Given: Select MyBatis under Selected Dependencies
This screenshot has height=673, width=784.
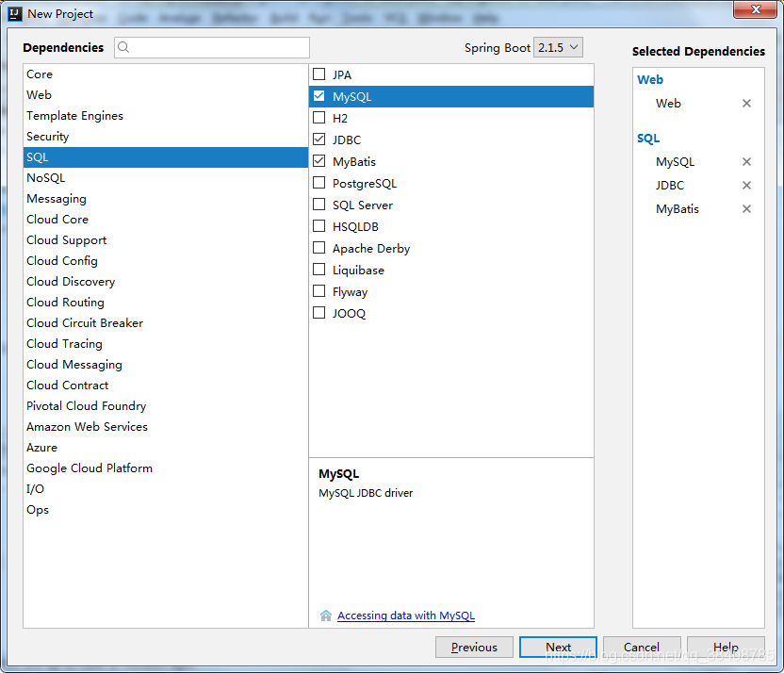Looking at the screenshot, I should [678, 208].
